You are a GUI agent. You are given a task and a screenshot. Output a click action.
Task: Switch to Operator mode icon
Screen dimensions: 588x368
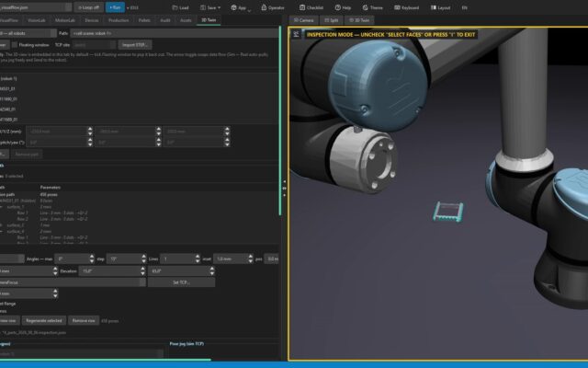(264, 7)
